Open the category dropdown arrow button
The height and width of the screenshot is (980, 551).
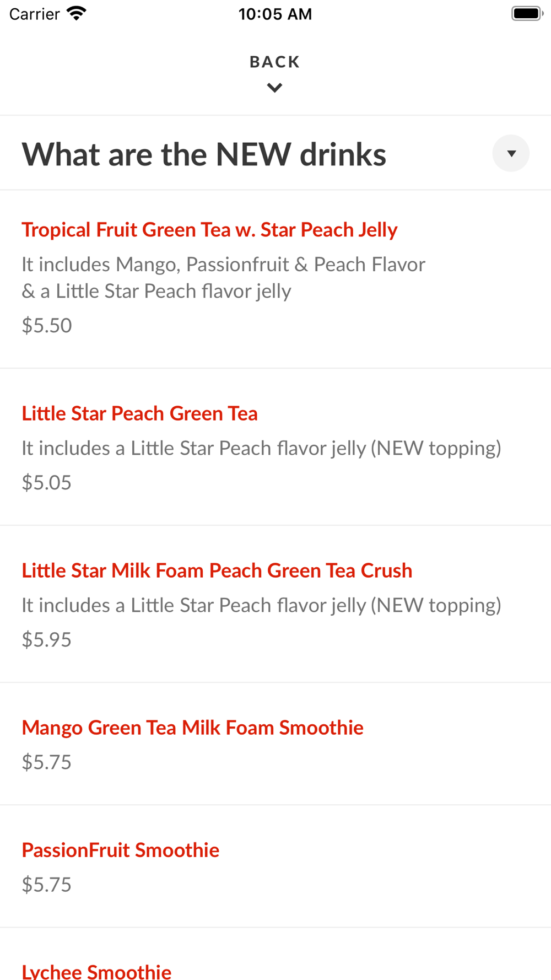click(511, 153)
